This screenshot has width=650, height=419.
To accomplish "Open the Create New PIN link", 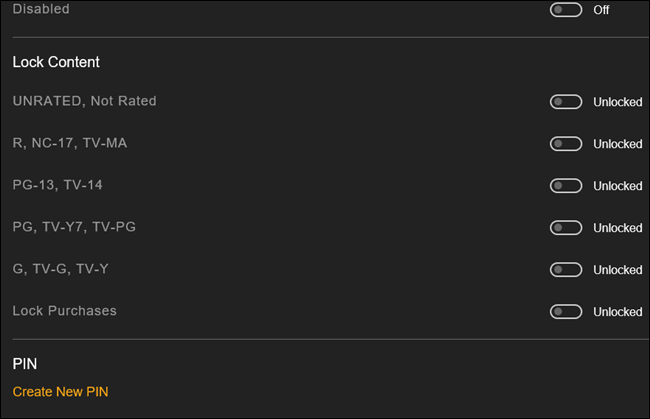I will point(61,392).
